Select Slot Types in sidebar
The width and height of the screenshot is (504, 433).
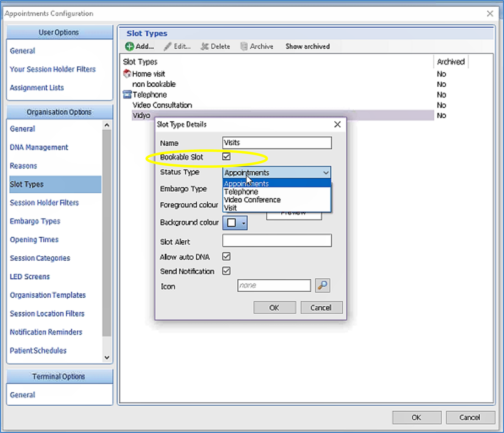55,184
